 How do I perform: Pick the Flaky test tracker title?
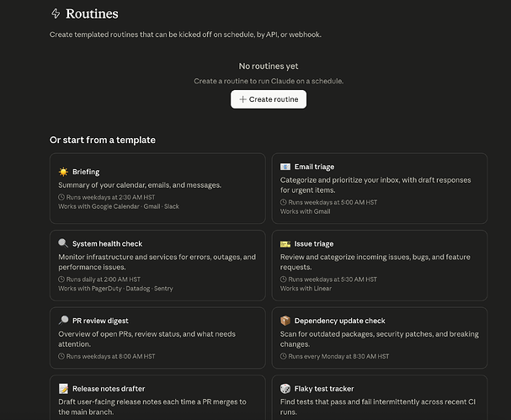coord(324,389)
